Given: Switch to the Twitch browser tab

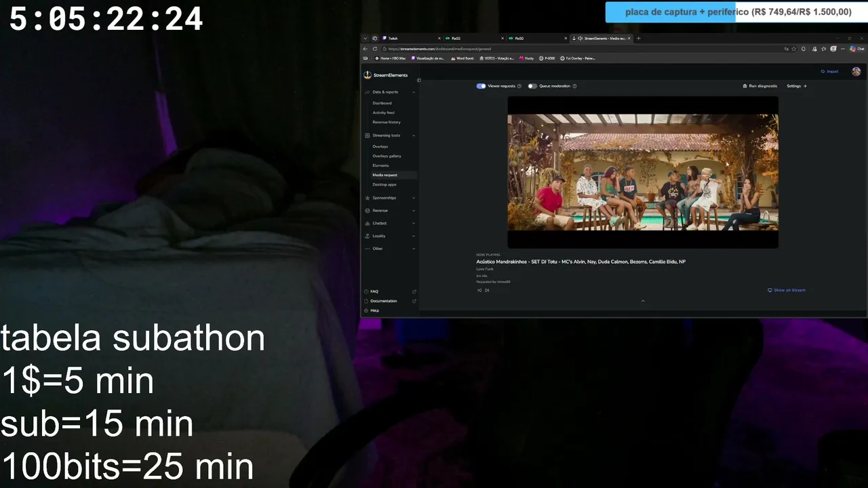Looking at the screenshot, I should pyautogui.click(x=410, y=39).
